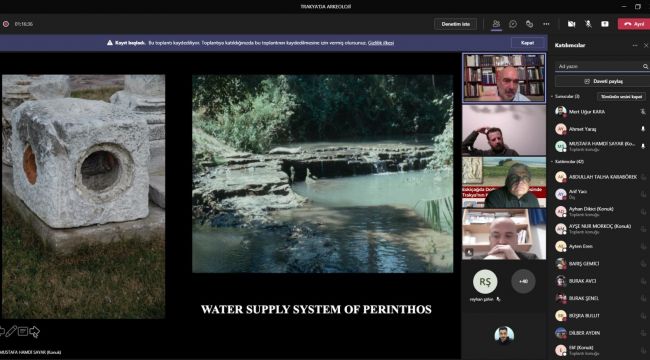Image resolution: width=650 pixels, height=360 pixels.
Task: Dismiss the recording banner with Kapat
Action: (527, 43)
